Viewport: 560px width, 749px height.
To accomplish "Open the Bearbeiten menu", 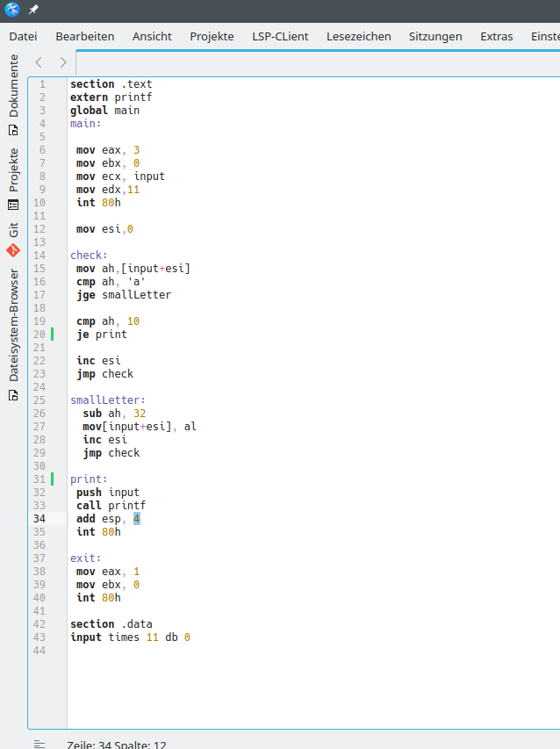I will click(85, 36).
